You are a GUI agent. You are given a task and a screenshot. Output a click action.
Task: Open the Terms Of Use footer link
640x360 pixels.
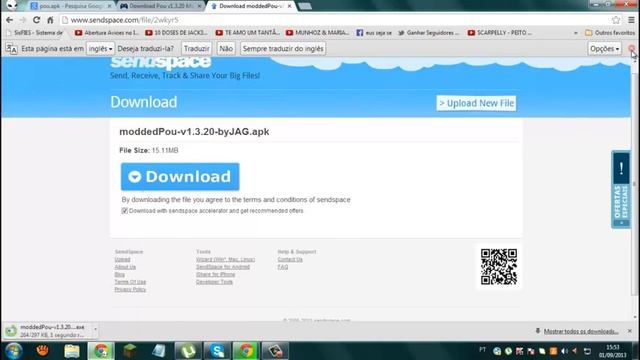[130, 282]
